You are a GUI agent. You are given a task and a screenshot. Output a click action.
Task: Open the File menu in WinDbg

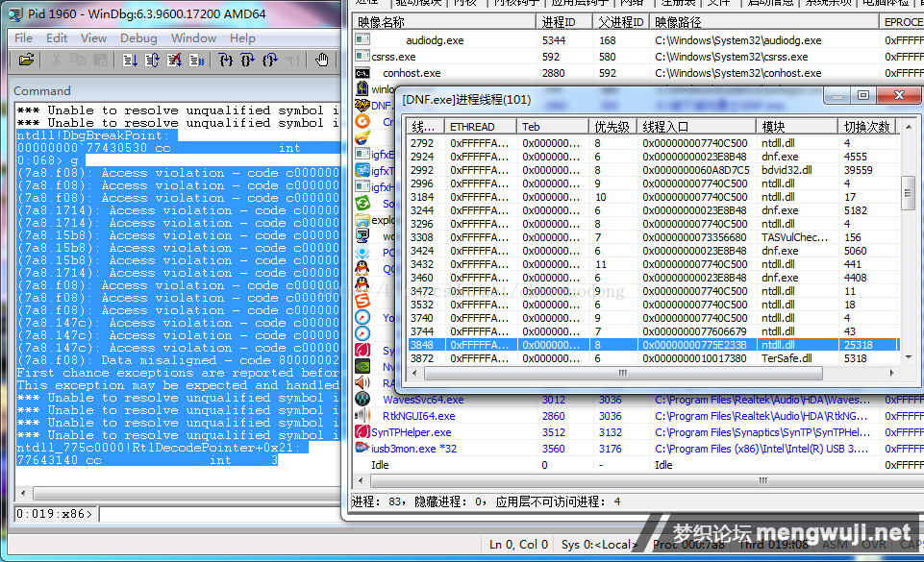coord(24,38)
